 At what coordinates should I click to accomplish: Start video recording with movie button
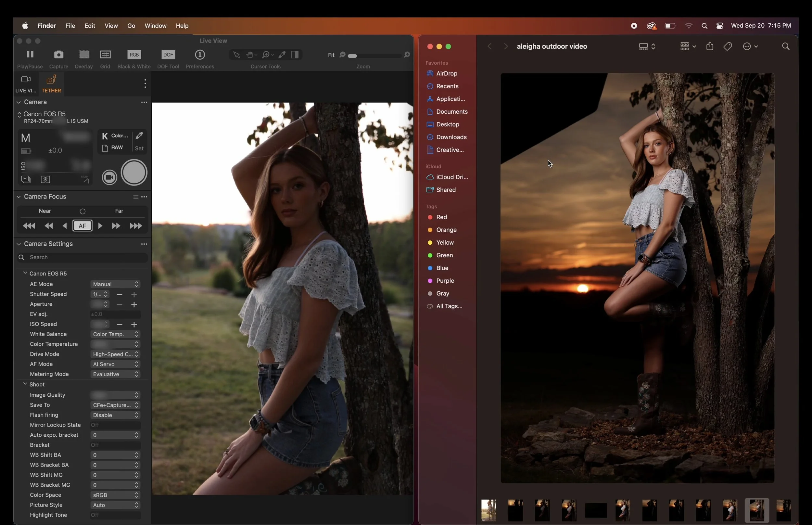109,177
